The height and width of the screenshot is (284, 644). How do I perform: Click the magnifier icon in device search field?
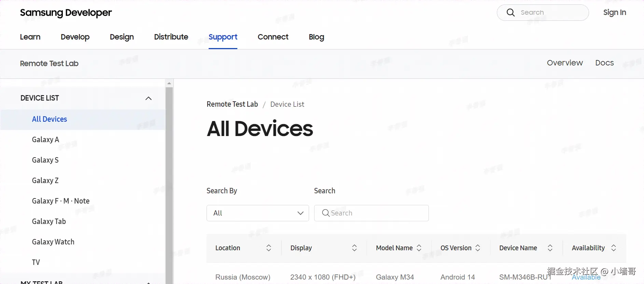point(326,213)
